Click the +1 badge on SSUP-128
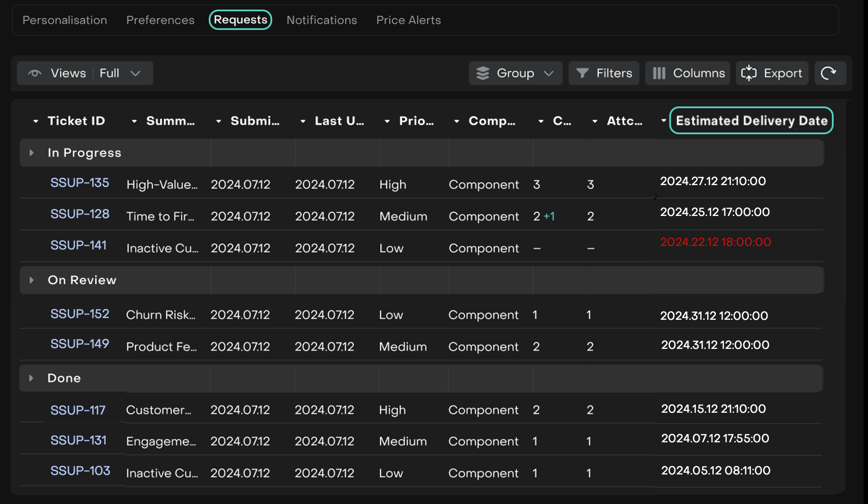Viewport: 868px width, 504px height. pyautogui.click(x=549, y=216)
